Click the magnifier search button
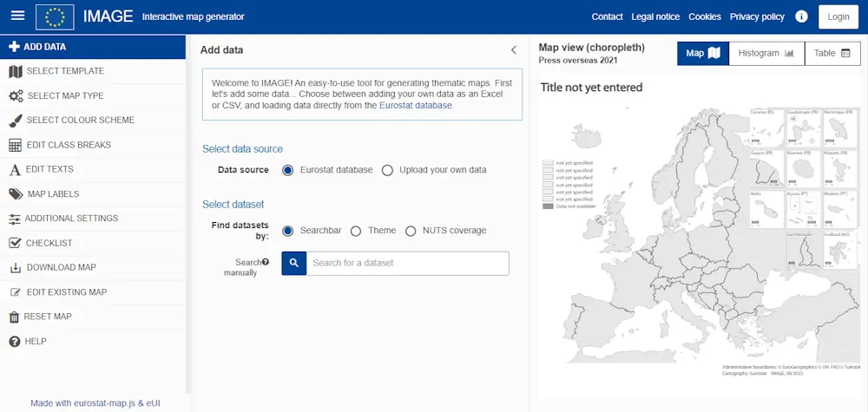Screen dimensions: 868x412 click(294, 263)
